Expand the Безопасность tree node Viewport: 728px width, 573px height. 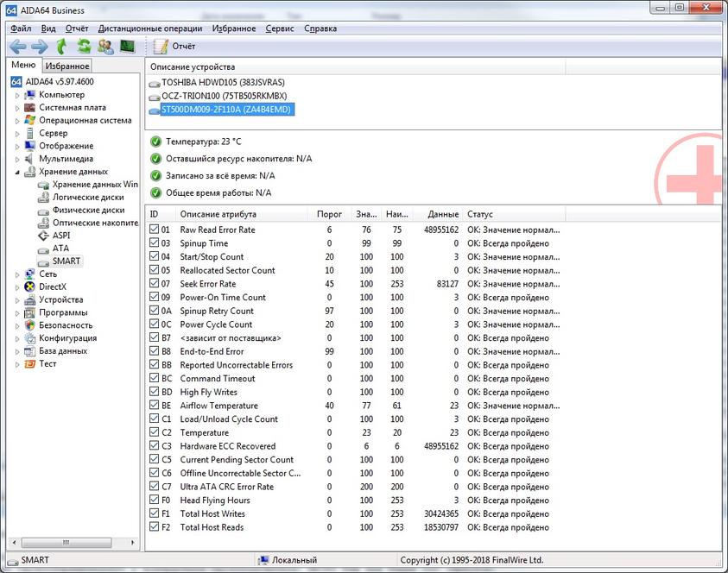coord(17,325)
